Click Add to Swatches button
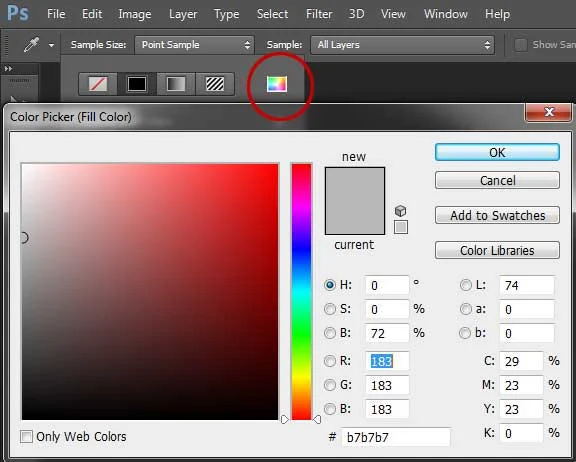Image resolution: width=576 pixels, height=462 pixels. [x=497, y=215]
